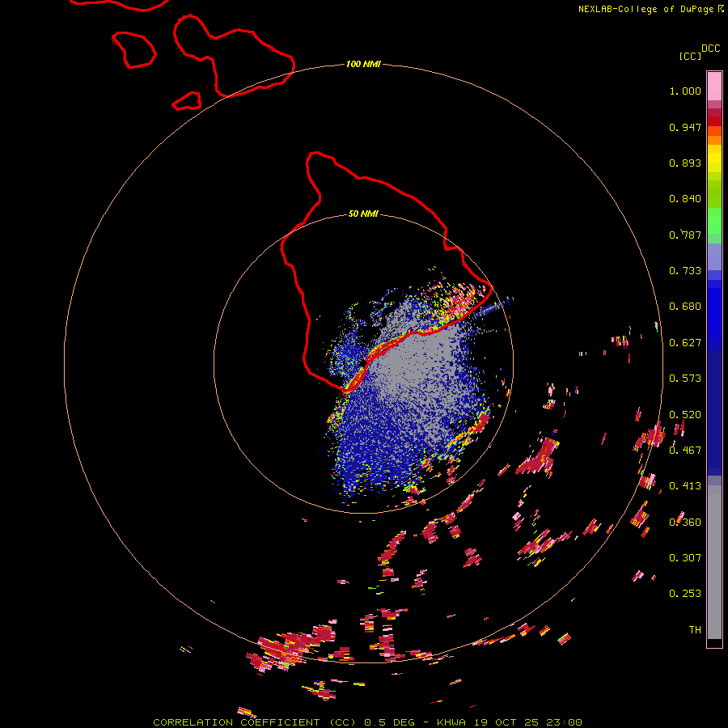Click the [CC] units label

690,56
